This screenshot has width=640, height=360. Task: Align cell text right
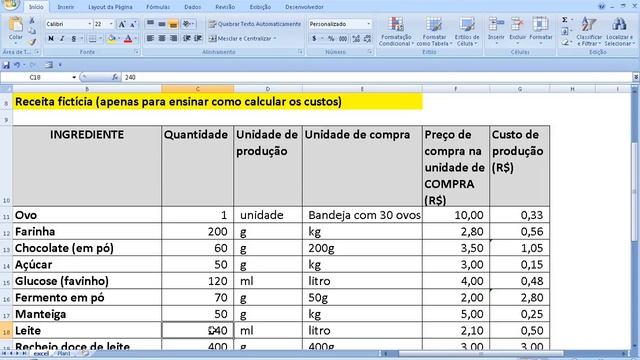[173, 38]
